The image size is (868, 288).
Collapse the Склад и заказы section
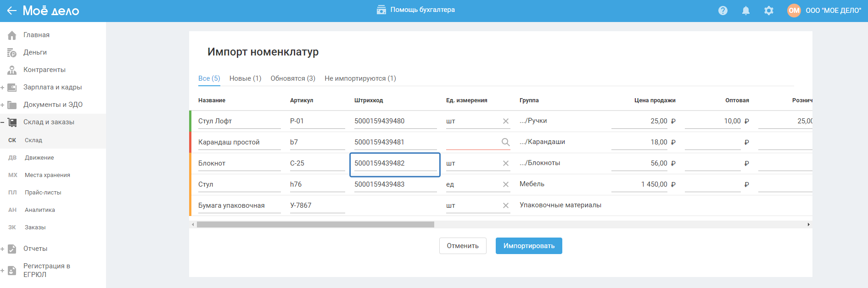pos(3,122)
